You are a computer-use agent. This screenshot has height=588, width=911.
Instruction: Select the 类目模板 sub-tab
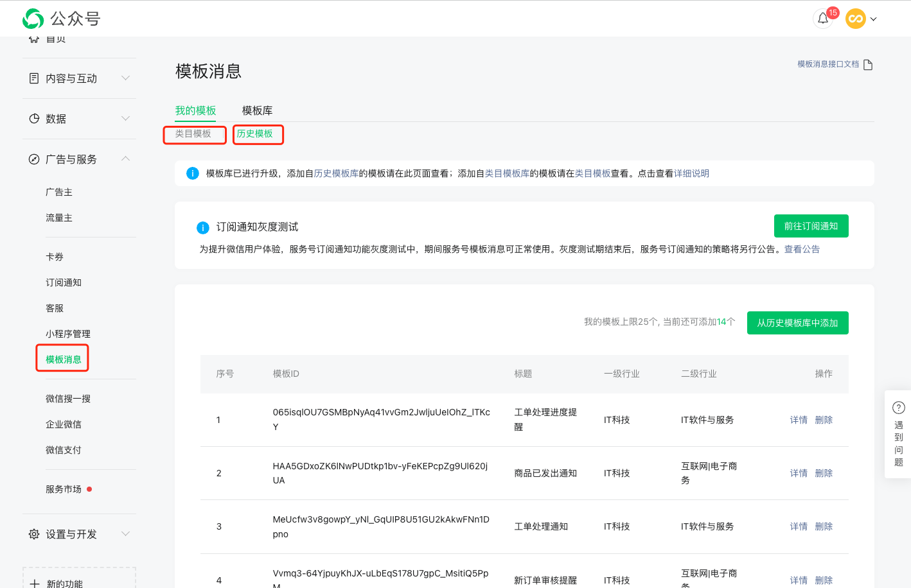(x=193, y=134)
